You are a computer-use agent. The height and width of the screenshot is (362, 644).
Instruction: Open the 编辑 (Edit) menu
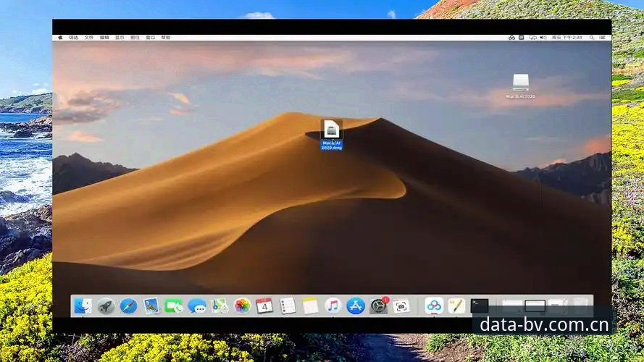pos(104,38)
